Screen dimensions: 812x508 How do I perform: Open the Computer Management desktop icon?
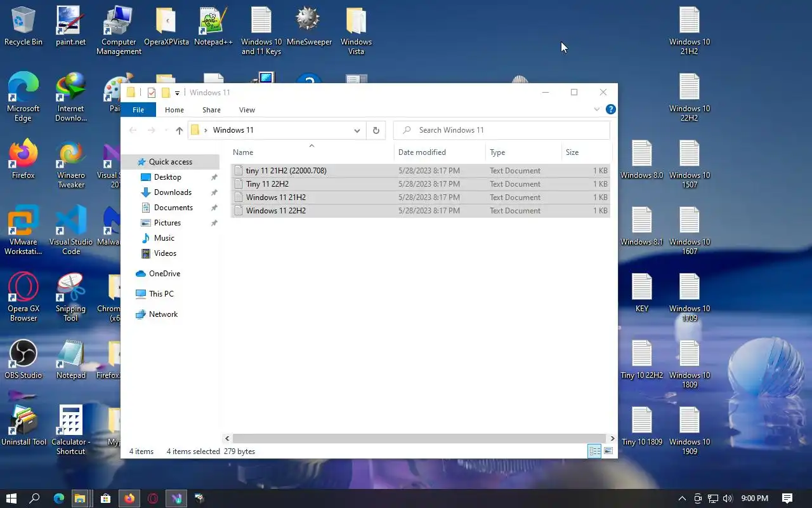pyautogui.click(x=119, y=30)
